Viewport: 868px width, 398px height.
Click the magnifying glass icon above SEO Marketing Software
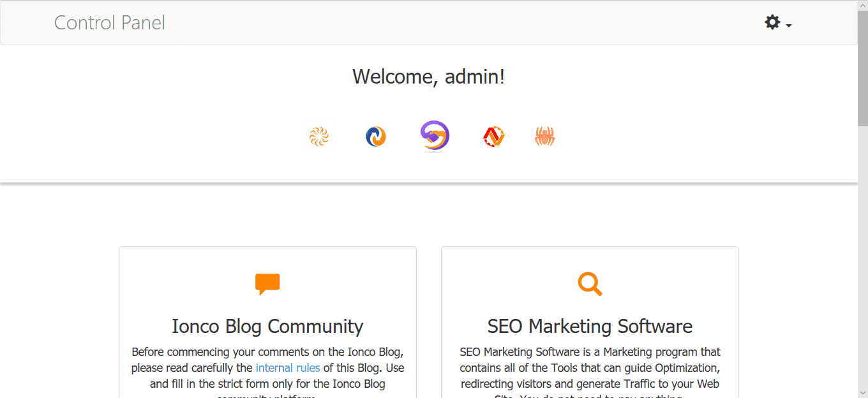pyautogui.click(x=590, y=284)
